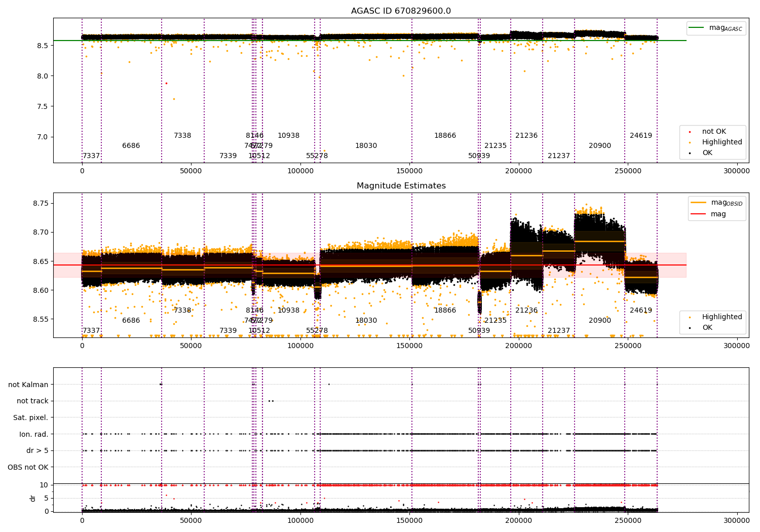The width and height of the screenshot is (760, 532).
Task: Click OBSID label 50939 in the top plot
Action: click(479, 156)
